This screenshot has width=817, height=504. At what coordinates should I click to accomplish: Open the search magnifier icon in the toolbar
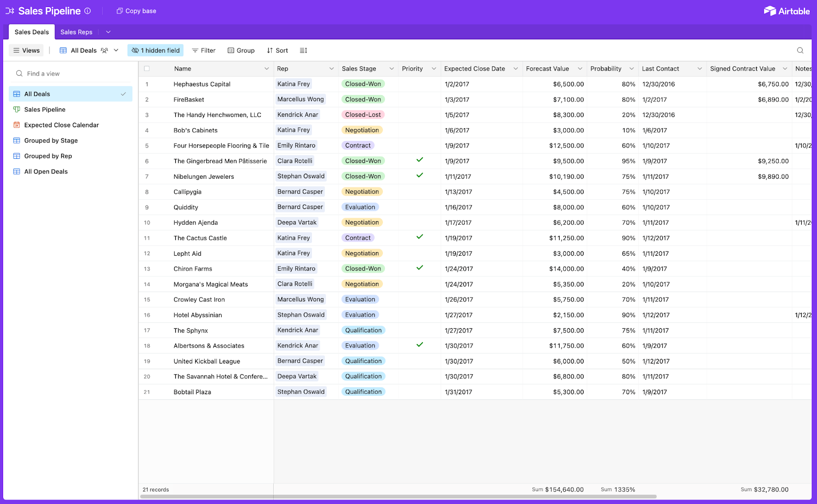pyautogui.click(x=800, y=51)
